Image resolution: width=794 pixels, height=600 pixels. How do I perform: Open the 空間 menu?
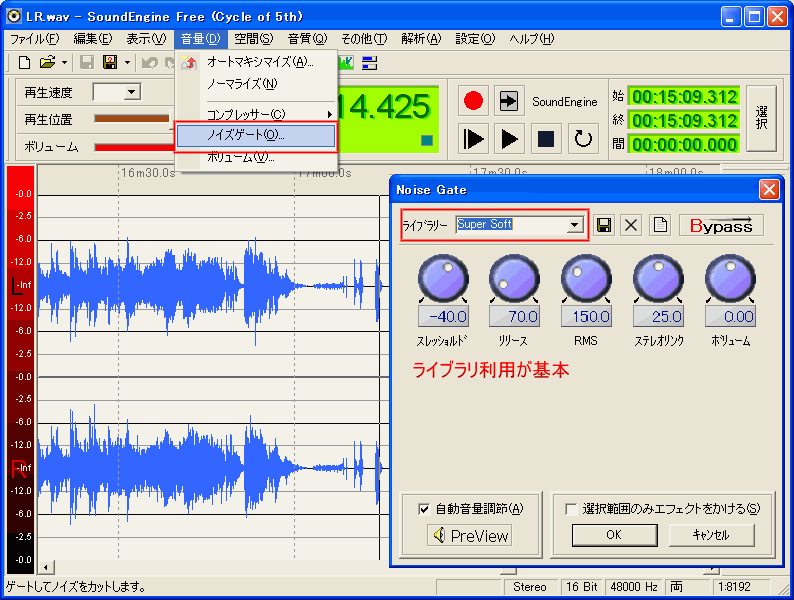(x=253, y=39)
